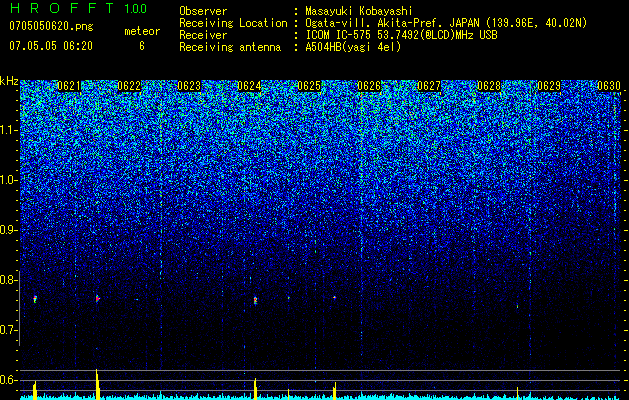Click the tallest yellow power spike before 0622
The width and height of the screenshot is (629, 400).
[x=97, y=384]
